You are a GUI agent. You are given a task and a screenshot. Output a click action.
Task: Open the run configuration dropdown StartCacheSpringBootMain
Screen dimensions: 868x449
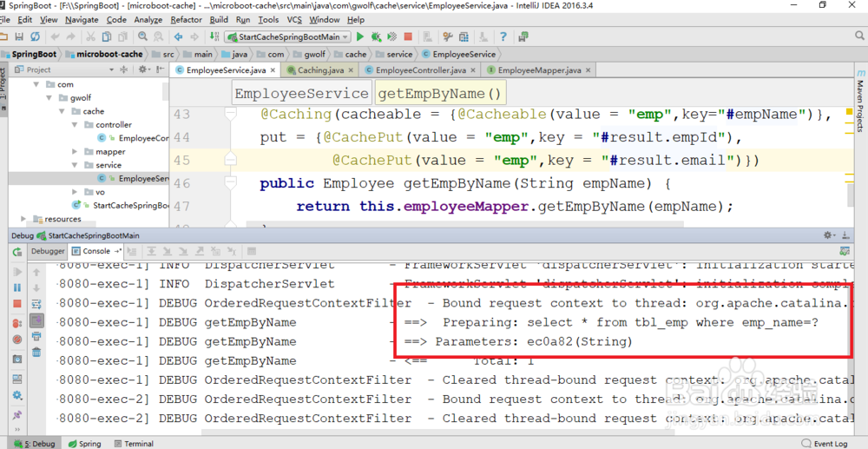(x=287, y=37)
